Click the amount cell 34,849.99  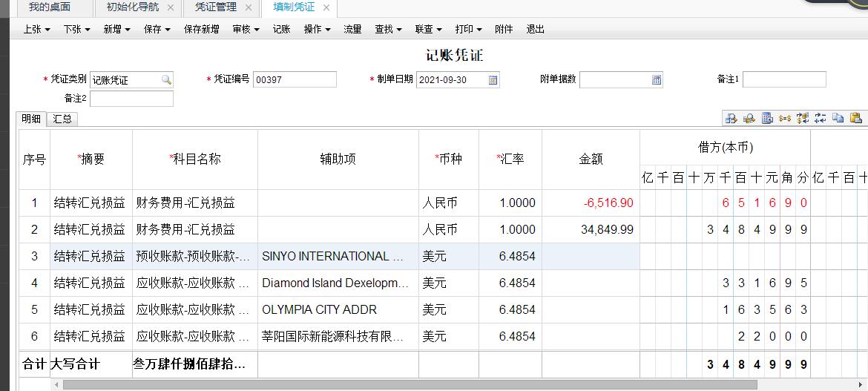pos(591,229)
